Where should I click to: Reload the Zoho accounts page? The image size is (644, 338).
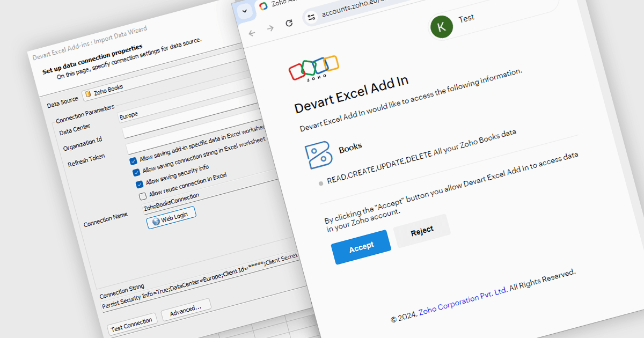pyautogui.click(x=289, y=23)
